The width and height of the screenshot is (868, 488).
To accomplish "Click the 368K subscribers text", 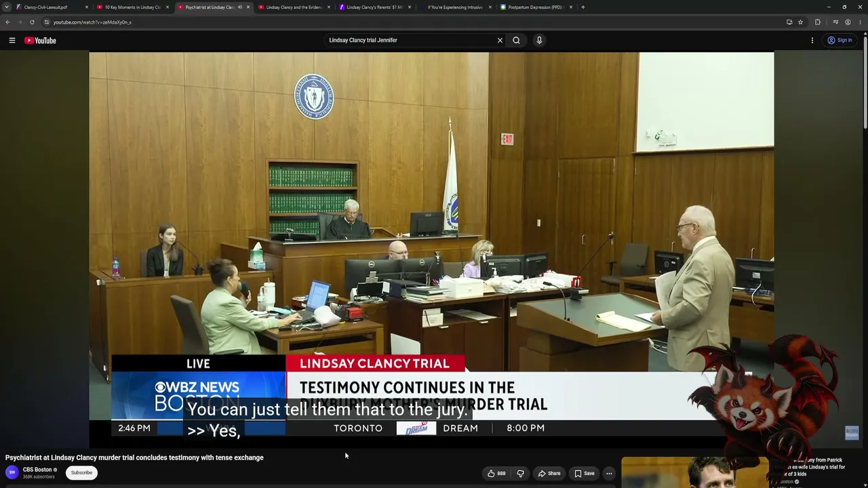I will click(x=37, y=476).
